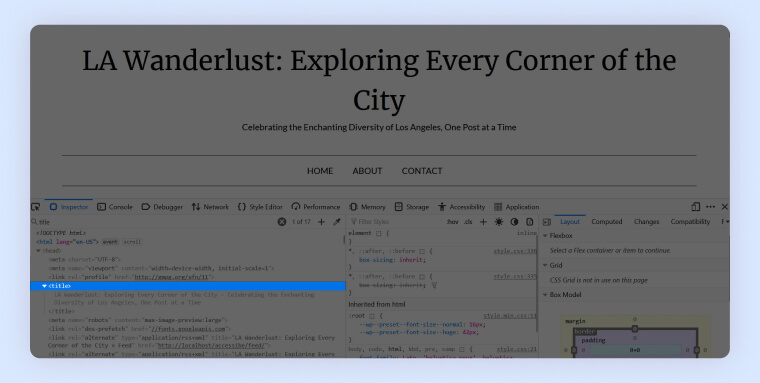This screenshot has width=760, height=383.
Task: Open the Style Editor panel
Action: (260, 207)
